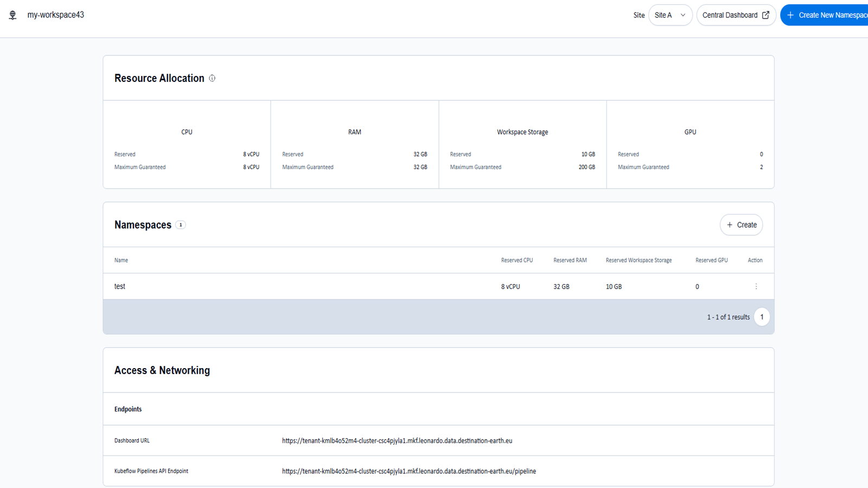
Task: Click the plus icon in the Create button
Action: [x=730, y=225]
